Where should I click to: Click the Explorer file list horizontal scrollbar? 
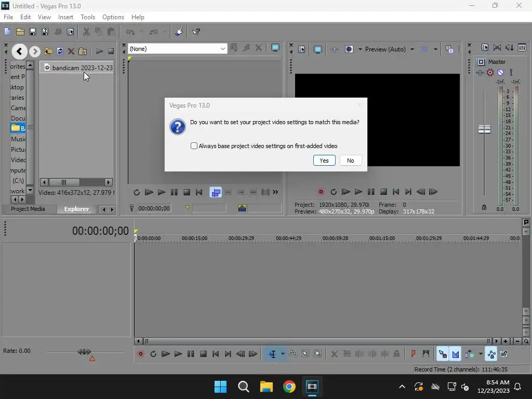[x=76, y=182]
